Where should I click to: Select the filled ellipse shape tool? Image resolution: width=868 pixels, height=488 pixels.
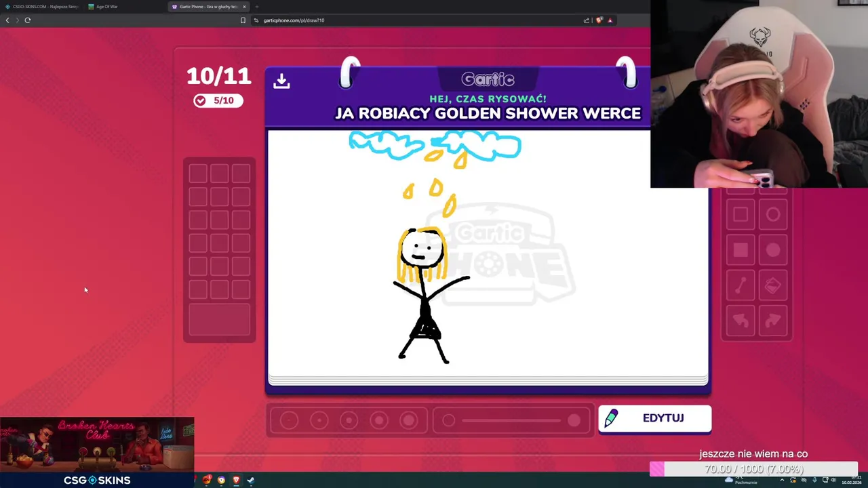coord(773,250)
